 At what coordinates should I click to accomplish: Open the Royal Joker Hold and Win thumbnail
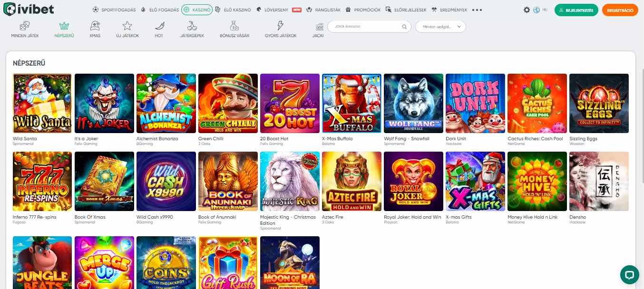pos(413,181)
